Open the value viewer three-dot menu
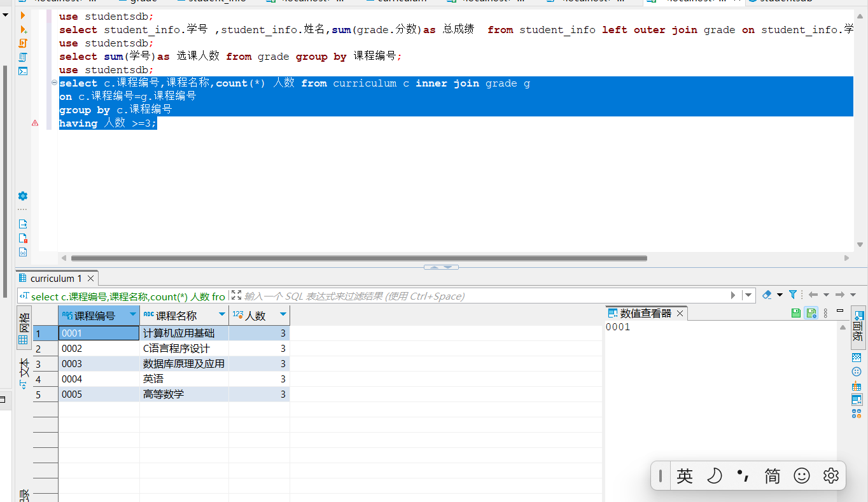 click(x=826, y=312)
